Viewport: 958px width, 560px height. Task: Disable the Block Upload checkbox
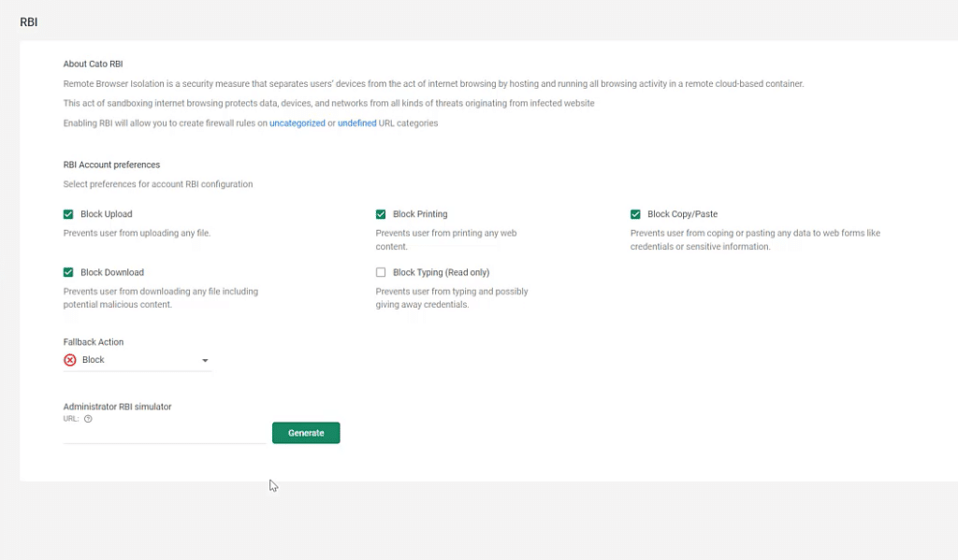coord(68,213)
